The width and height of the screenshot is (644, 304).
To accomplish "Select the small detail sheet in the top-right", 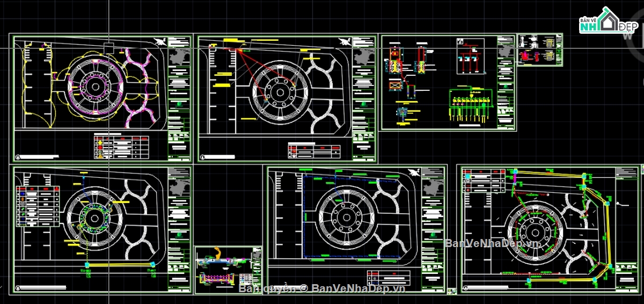I will tap(540, 50).
